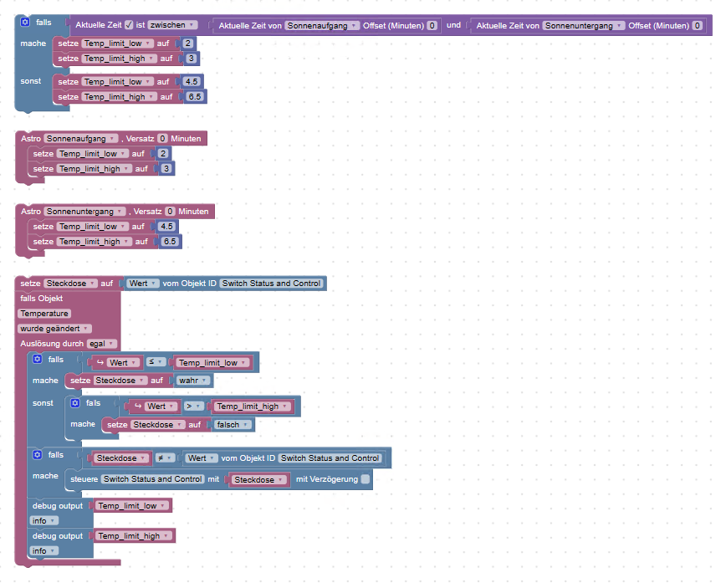721x588 pixels.
Task: Open Temp_limit_high dropdown in top falls sonst
Action: [120, 96]
